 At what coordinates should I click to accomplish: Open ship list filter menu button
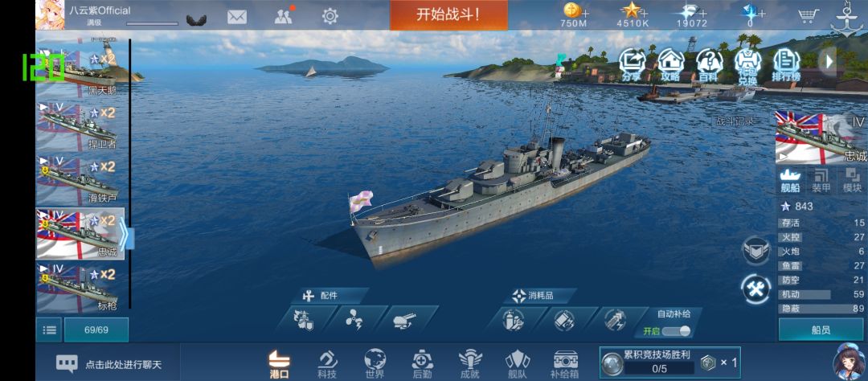click(x=49, y=330)
